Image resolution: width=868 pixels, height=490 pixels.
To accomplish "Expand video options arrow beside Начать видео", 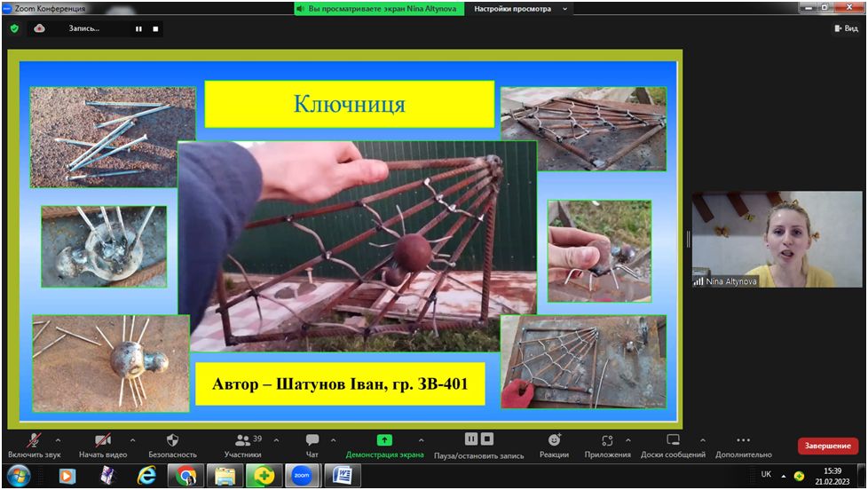I will coord(132,440).
